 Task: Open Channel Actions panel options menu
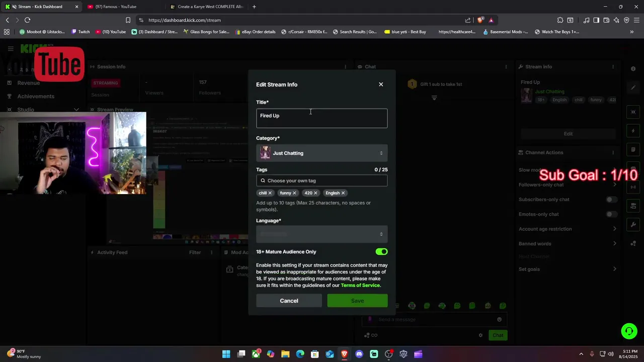[x=613, y=152]
